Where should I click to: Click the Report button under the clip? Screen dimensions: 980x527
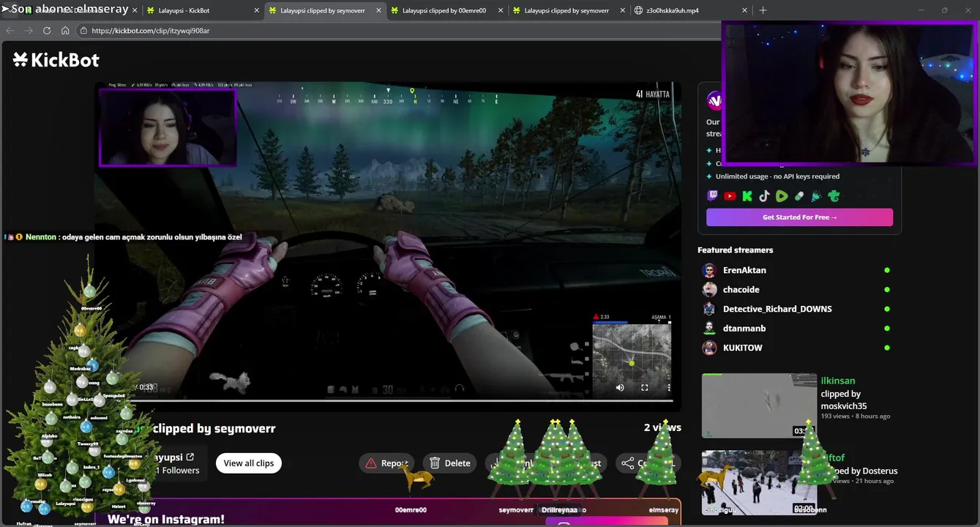click(386, 463)
